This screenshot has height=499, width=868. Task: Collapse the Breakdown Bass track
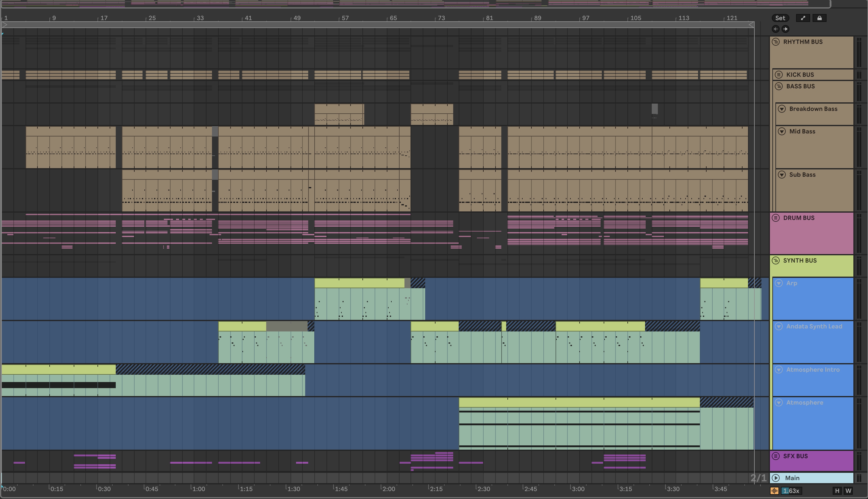(x=782, y=109)
